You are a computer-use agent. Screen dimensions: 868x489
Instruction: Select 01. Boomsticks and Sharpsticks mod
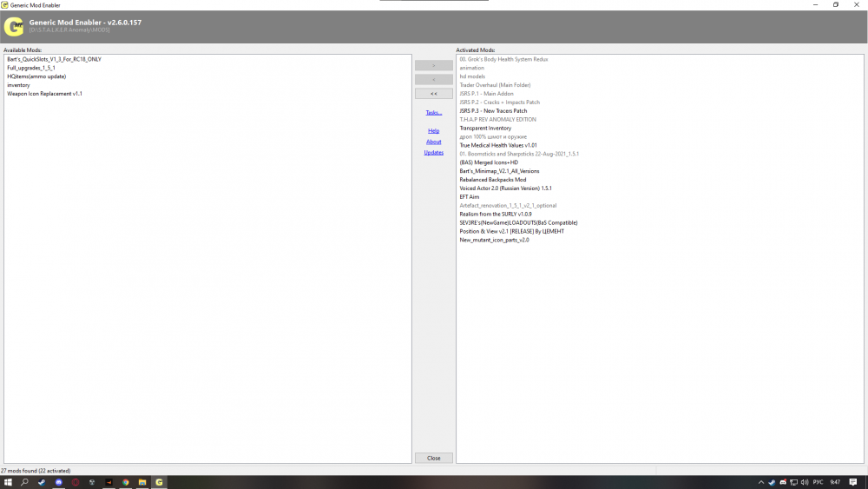tap(519, 154)
